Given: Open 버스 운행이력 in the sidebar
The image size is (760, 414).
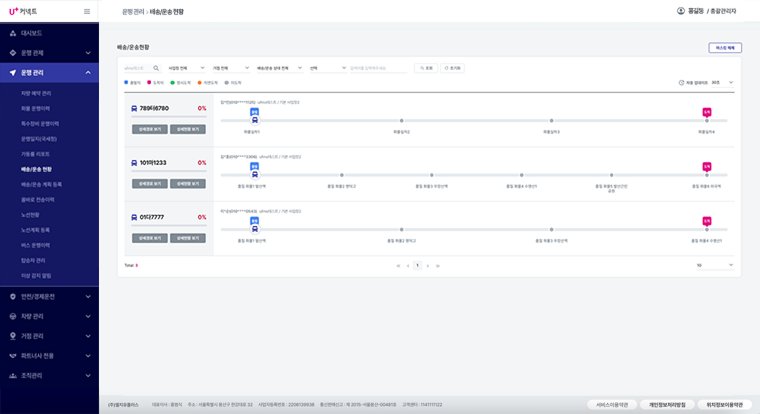Looking at the screenshot, I should [x=35, y=245].
